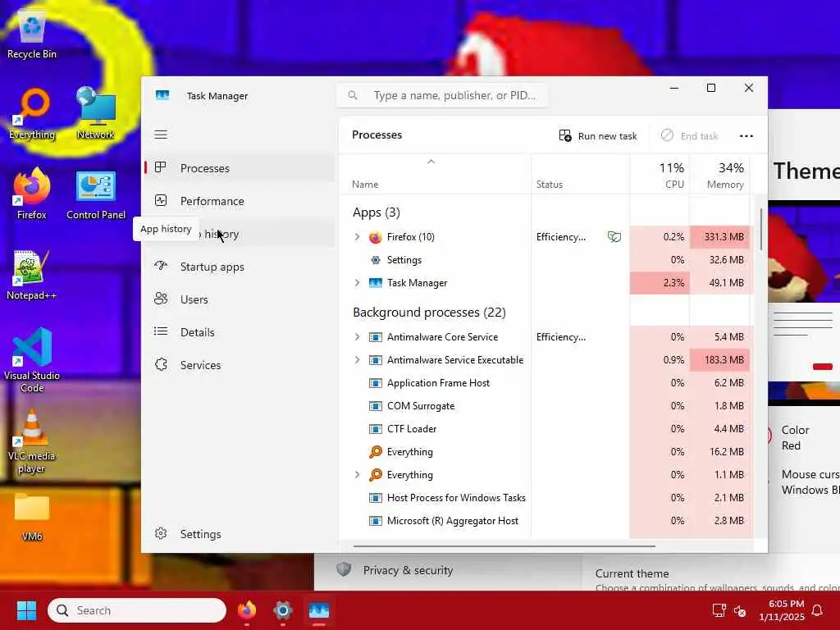Click the Settings gear icon in Task Manager
This screenshot has height=630, width=840.
(x=161, y=533)
